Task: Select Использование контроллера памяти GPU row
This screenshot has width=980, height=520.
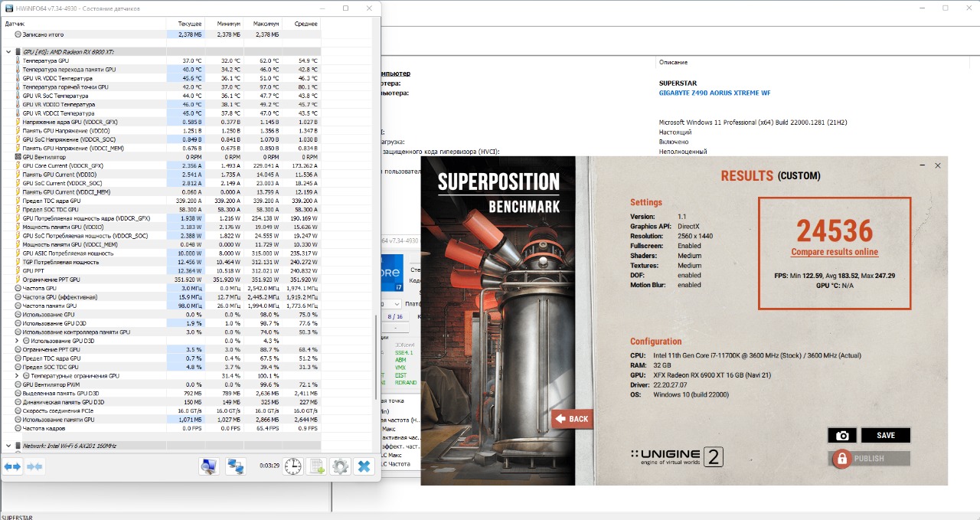Action: tap(161, 332)
